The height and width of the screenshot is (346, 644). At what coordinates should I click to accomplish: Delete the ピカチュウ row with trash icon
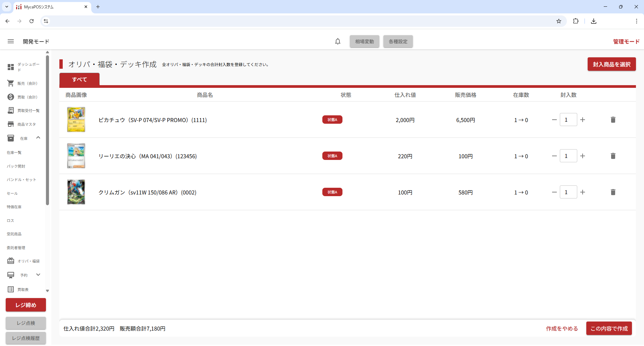tap(613, 120)
